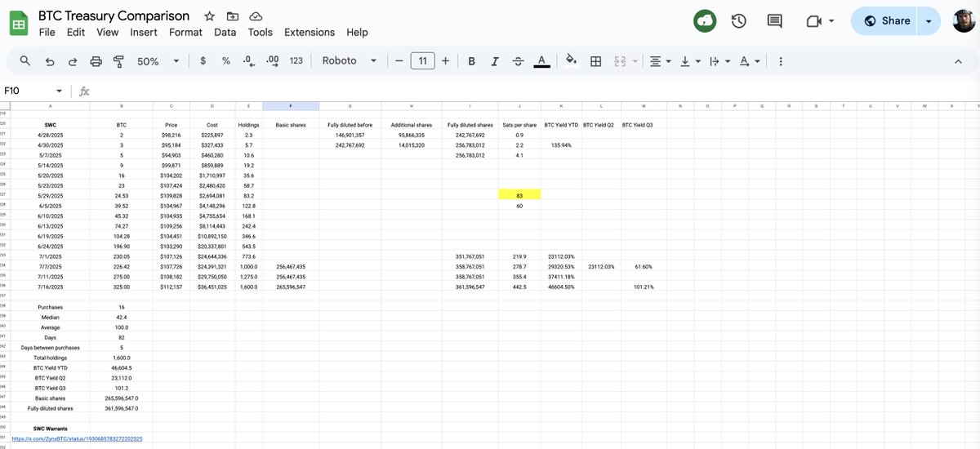The height and width of the screenshot is (449, 980).
Task: Select the SWC Warrants cell
Action: 51,428
